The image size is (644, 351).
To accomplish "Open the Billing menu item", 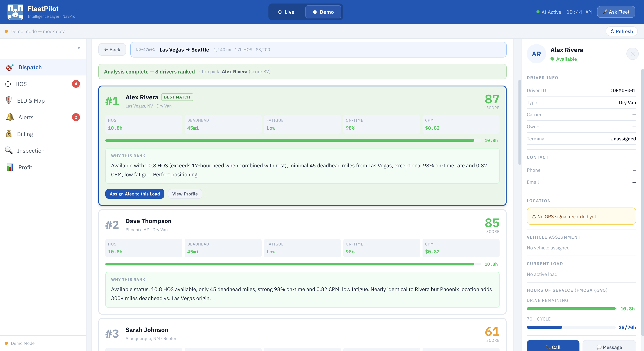I will click(x=25, y=134).
